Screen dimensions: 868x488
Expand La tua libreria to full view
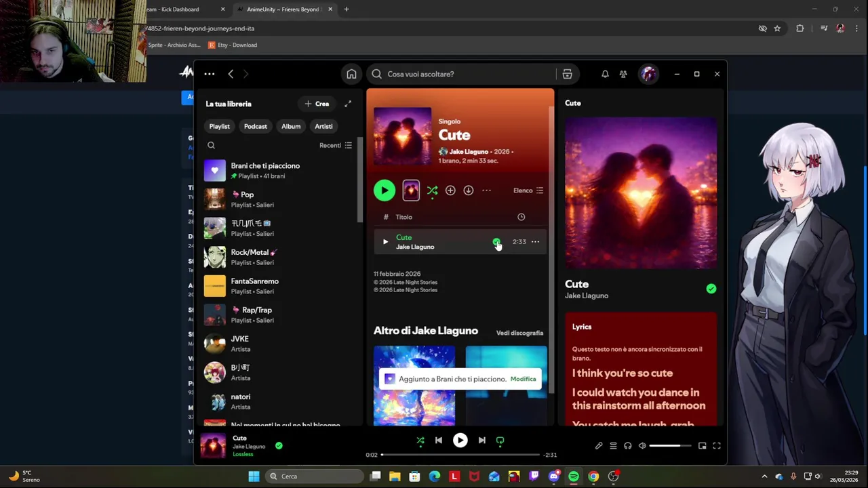[348, 104]
